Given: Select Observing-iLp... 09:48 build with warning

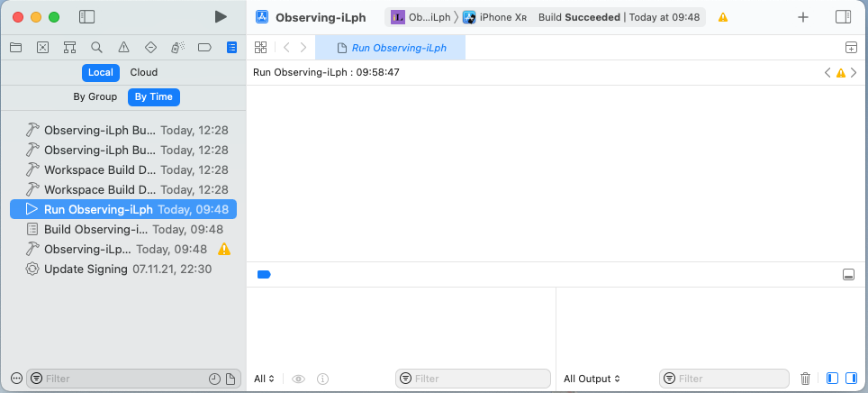Looking at the screenshot, I should tap(123, 250).
